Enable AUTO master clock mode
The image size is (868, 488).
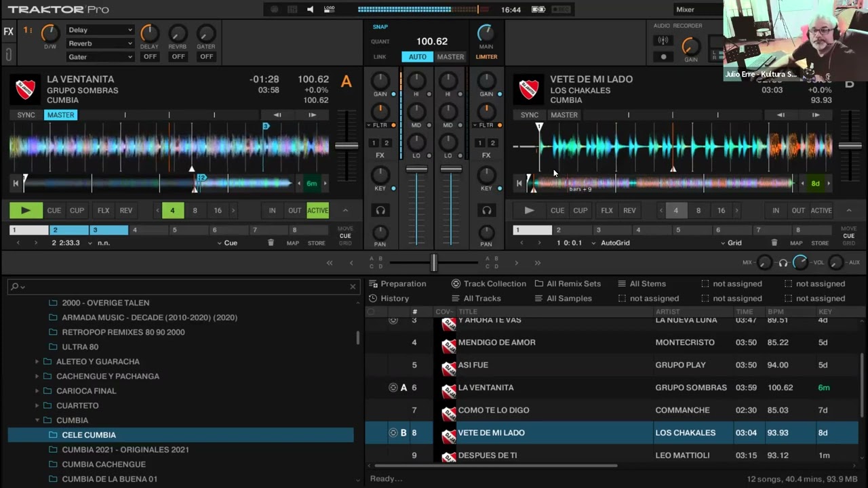(x=417, y=57)
